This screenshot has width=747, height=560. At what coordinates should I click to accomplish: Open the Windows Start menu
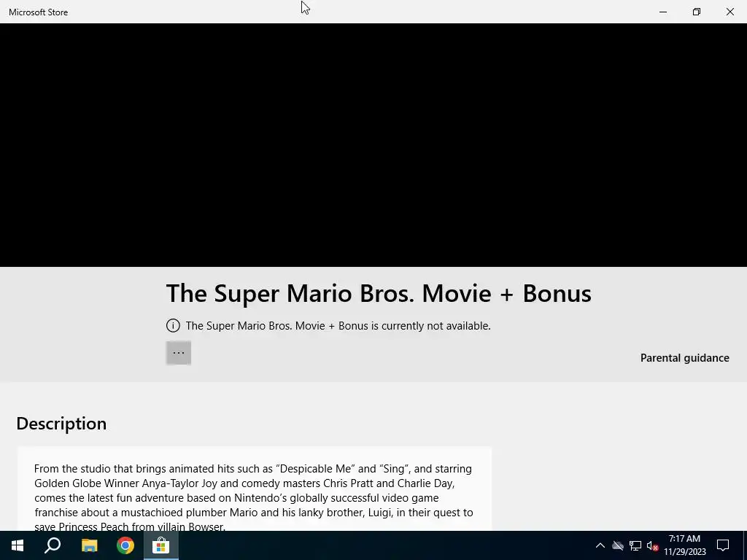[18, 545]
